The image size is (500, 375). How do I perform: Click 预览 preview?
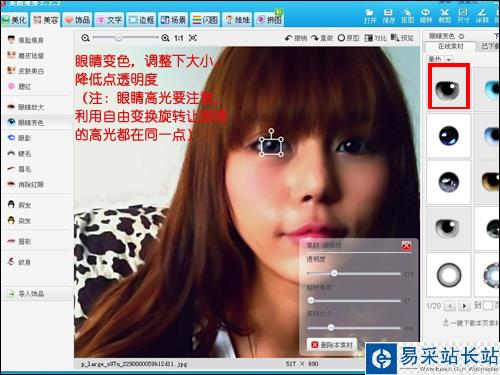402,38
